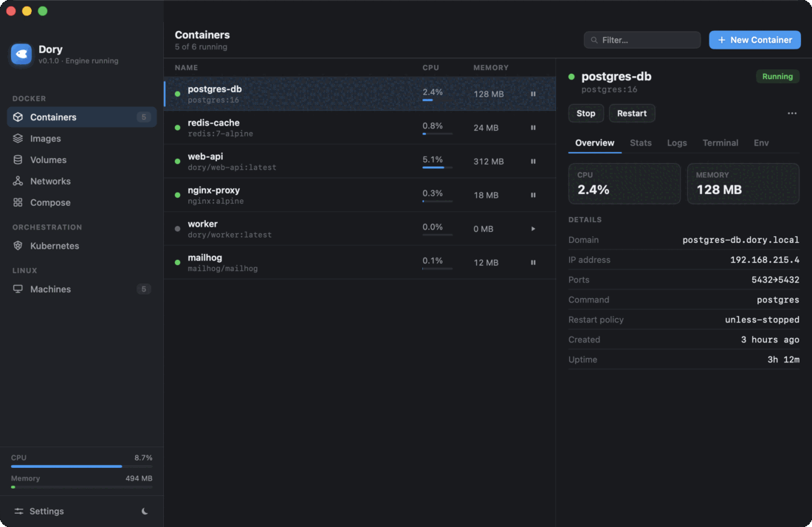This screenshot has width=812, height=527.
Task: Select the mailhog container row
Action: 360,262
